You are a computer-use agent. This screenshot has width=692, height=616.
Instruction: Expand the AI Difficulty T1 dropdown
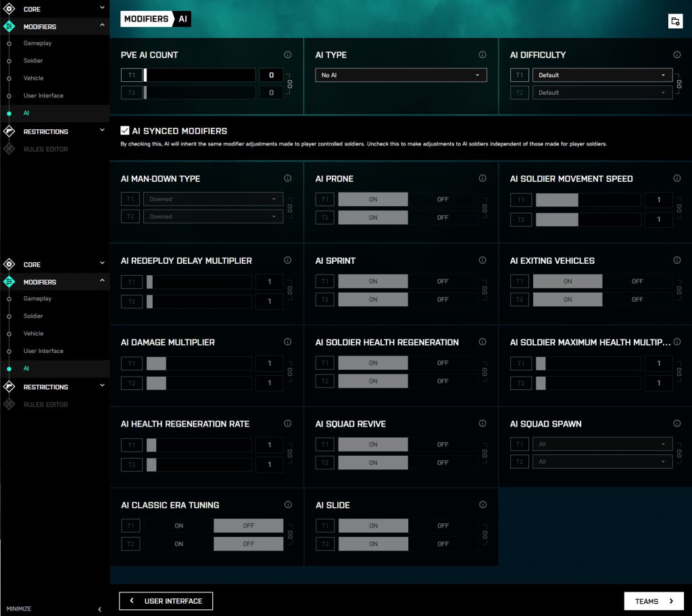pyautogui.click(x=602, y=75)
